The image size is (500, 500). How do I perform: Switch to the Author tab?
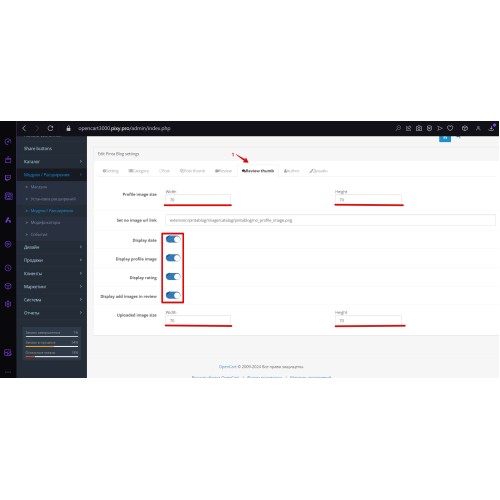(292, 171)
